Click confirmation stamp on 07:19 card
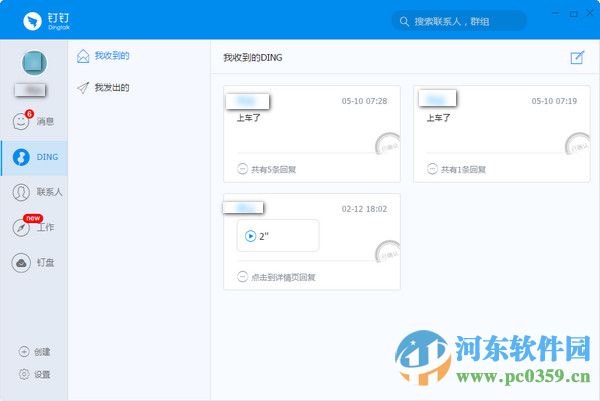 (578, 144)
